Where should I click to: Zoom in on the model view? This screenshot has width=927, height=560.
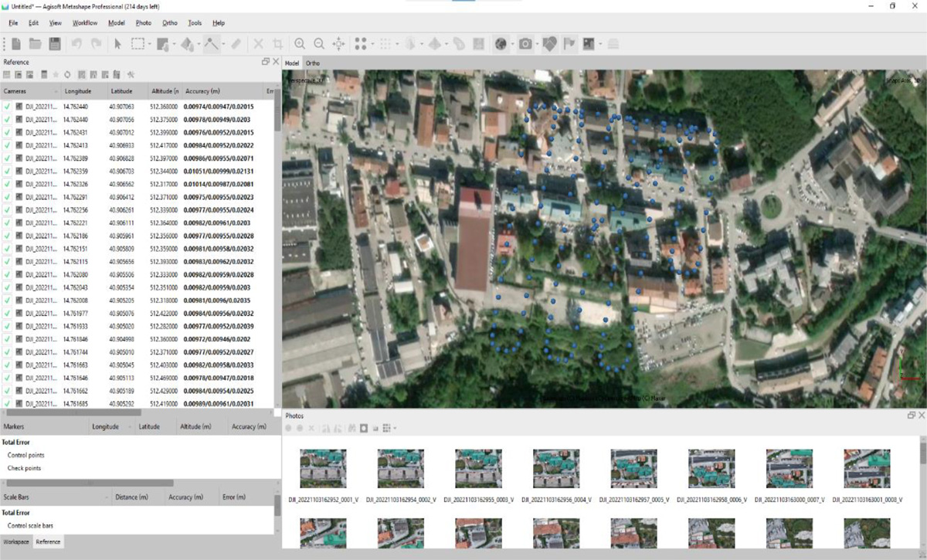(x=299, y=44)
